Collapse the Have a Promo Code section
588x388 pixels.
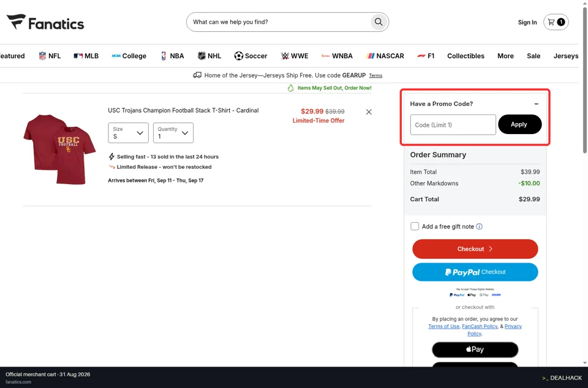(537, 104)
